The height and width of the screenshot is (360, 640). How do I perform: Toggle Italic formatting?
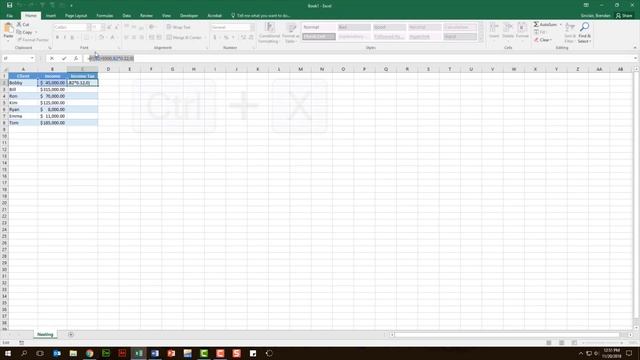click(64, 38)
